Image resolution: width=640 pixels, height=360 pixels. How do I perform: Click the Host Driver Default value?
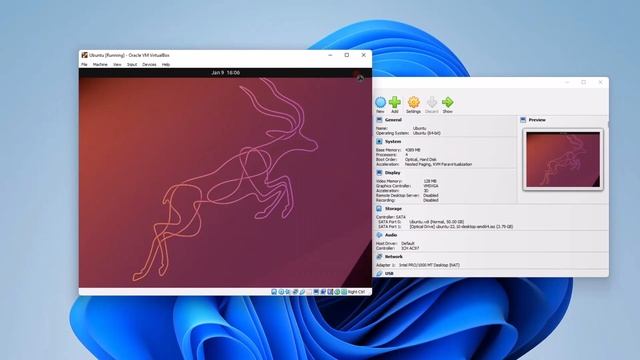[x=408, y=243]
